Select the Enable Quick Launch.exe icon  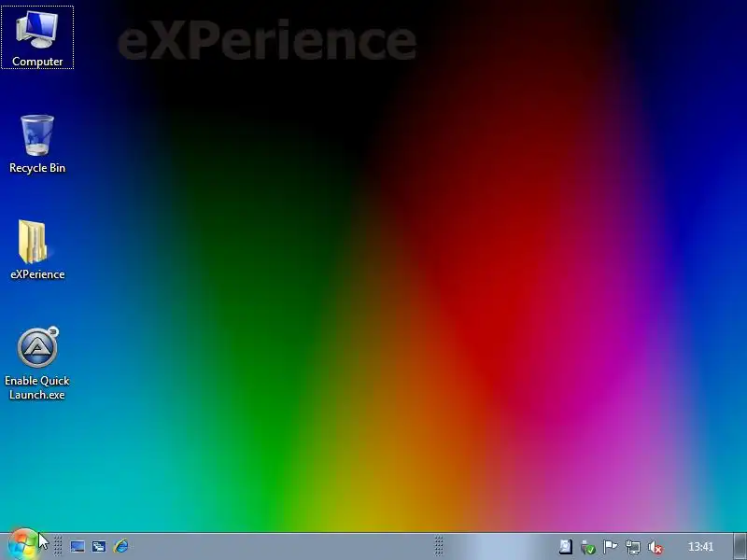pyautogui.click(x=37, y=364)
